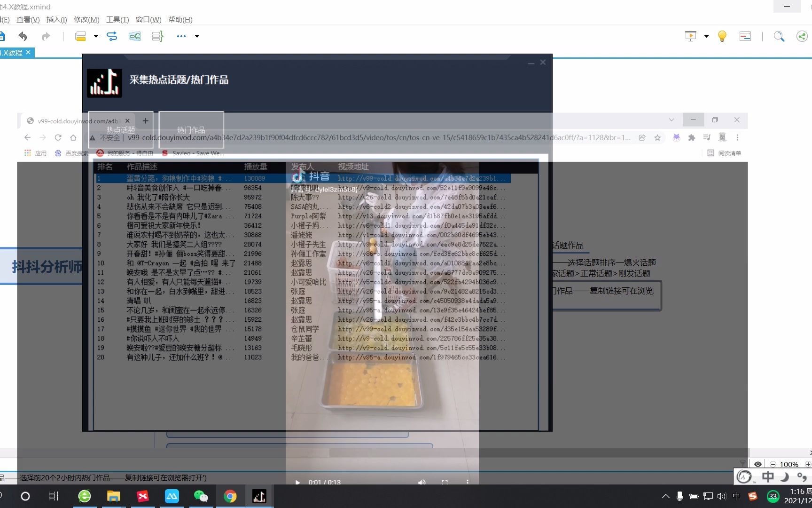Open the presentation mode dropdown arrow
The image size is (812, 508).
pyautogui.click(x=706, y=36)
